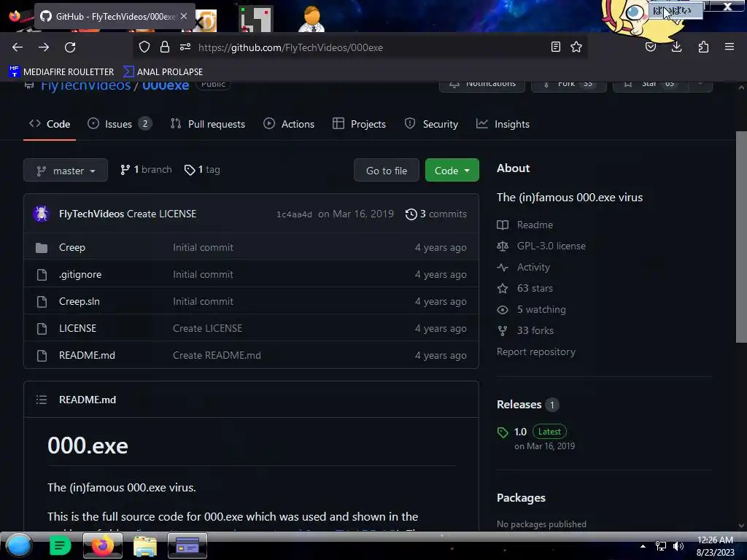Click Report repository

click(x=536, y=352)
